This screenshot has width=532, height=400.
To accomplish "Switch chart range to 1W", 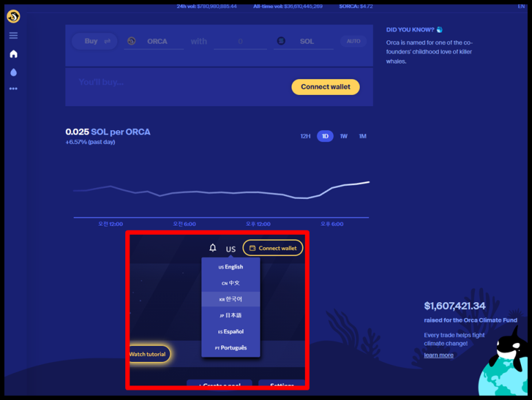I will point(343,136).
